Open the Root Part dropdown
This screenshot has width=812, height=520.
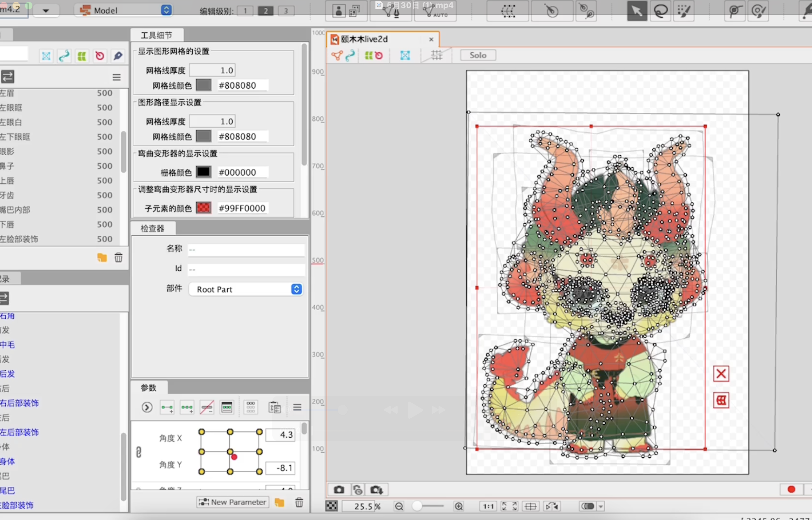click(x=246, y=289)
